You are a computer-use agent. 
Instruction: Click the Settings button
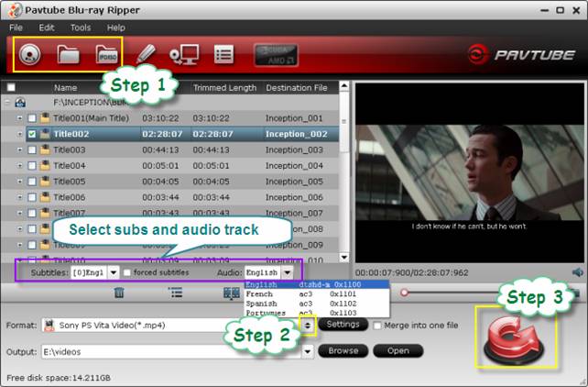[x=343, y=325]
